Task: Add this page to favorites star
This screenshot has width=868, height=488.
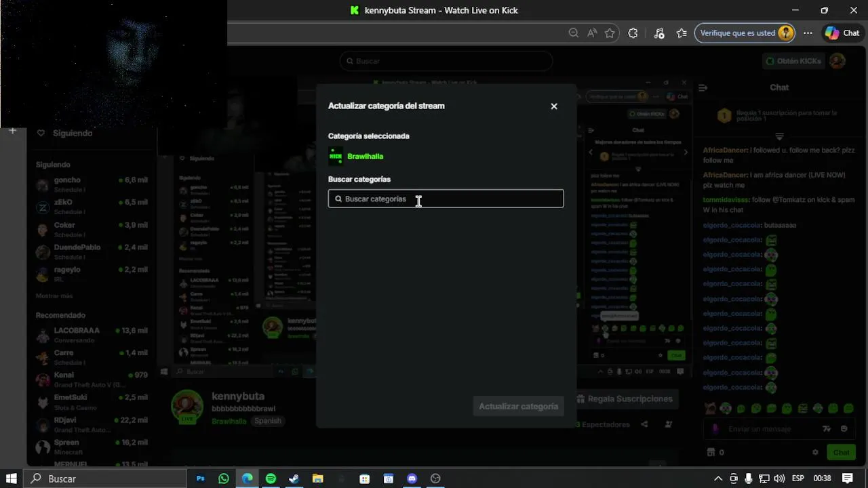Action: point(610,33)
